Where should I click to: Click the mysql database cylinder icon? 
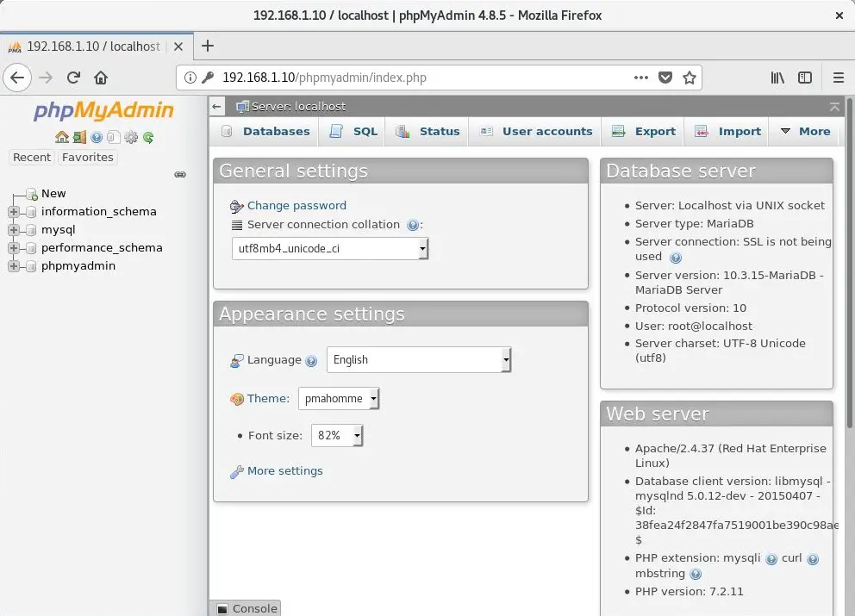pos(31,230)
